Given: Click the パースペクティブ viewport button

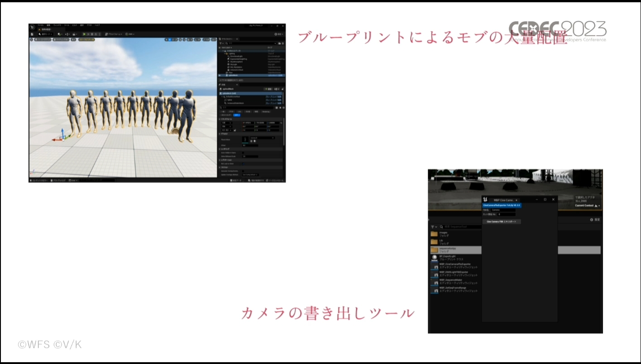Looking at the screenshot, I should click(x=43, y=39).
